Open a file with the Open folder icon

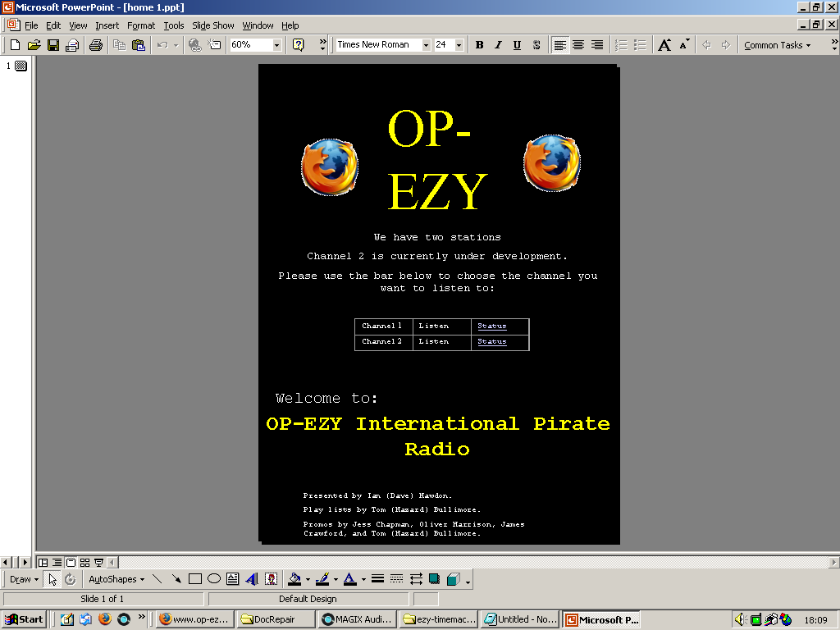34,45
